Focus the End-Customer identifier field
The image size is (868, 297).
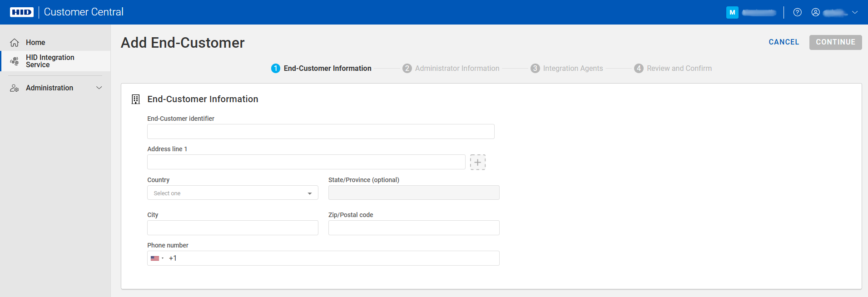(321, 132)
